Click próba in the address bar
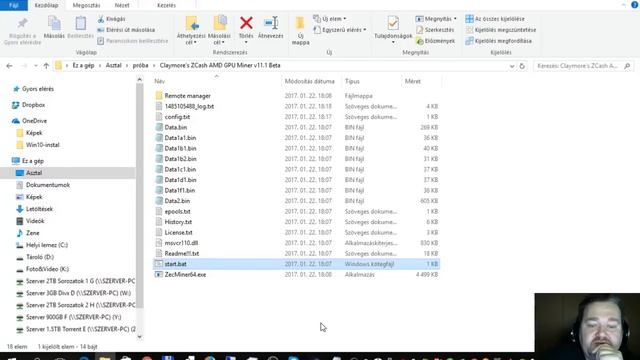The image size is (640, 360). pos(140,65)
